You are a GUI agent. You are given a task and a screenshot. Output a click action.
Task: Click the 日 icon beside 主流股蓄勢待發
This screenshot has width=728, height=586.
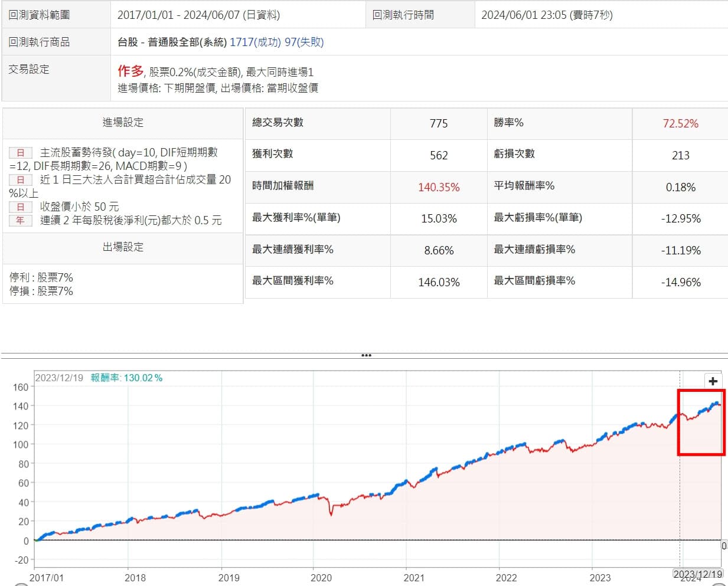[x=21, y=153]
